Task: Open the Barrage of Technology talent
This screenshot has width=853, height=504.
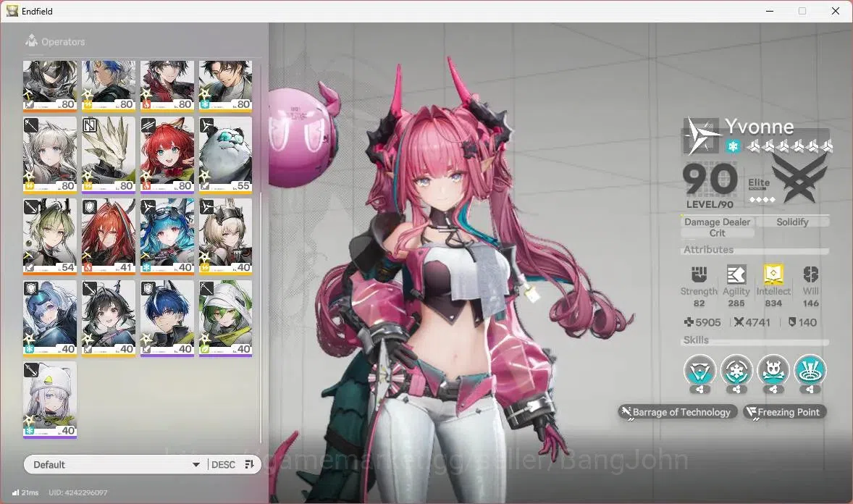Action: (x=678, y=412)
